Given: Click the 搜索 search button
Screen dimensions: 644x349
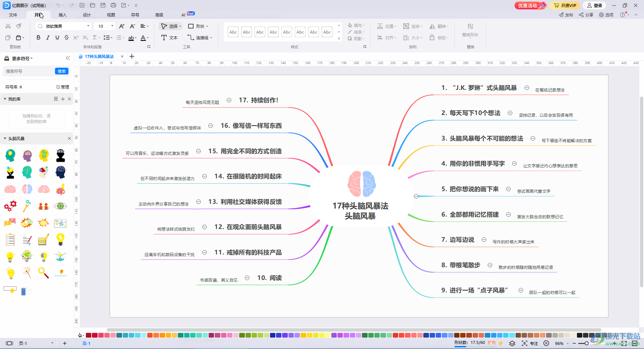Looking at the screenshot, I should pos(62,71).
